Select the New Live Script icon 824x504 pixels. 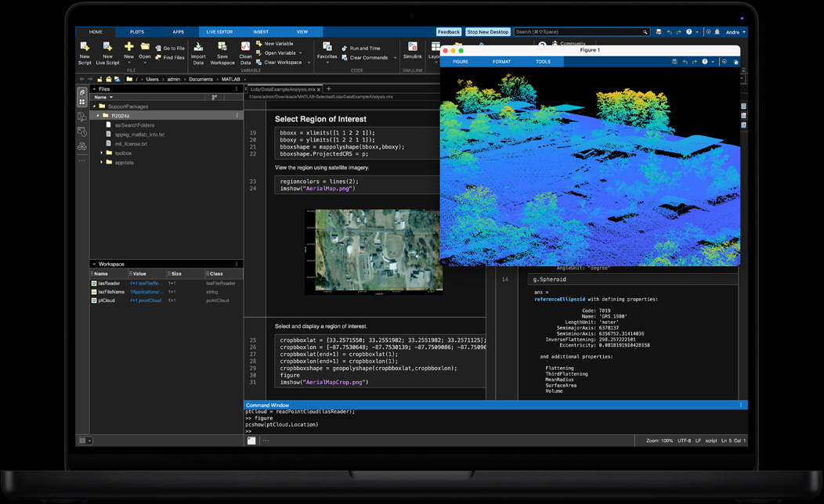point(107,47)
